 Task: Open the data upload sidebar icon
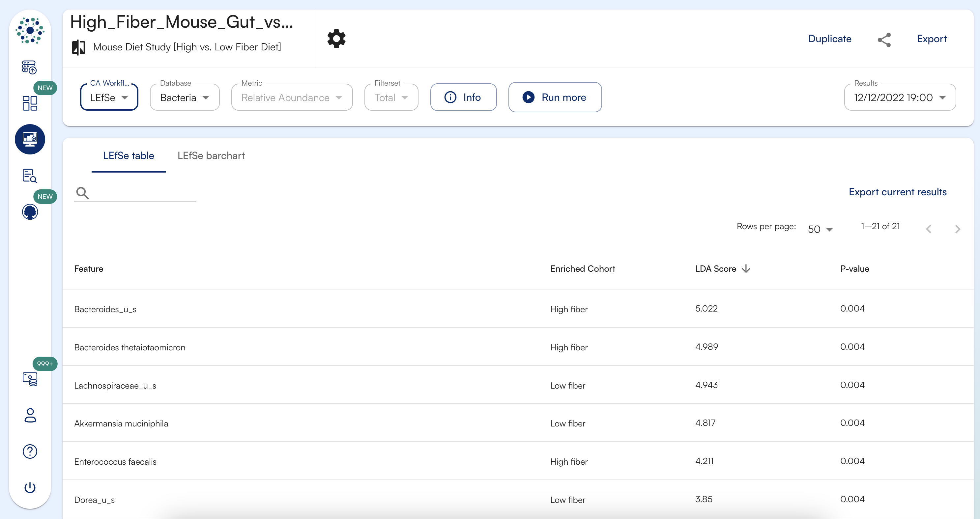[29, 67]
